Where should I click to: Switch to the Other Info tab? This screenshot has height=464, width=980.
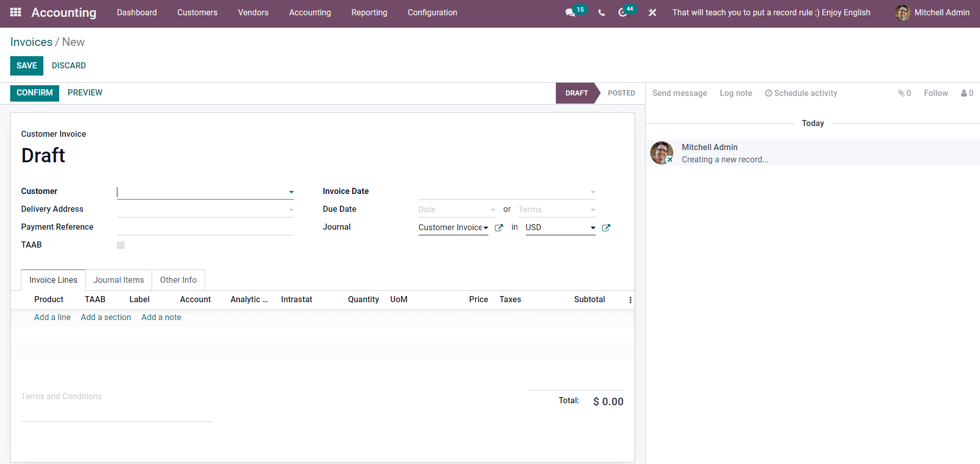[x=178, y=280]
